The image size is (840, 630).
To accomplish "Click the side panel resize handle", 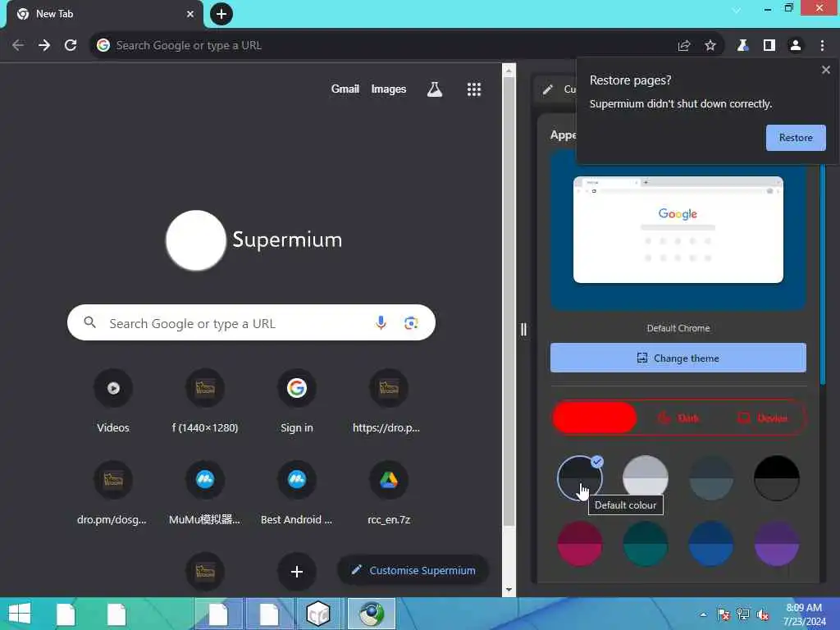I will [x=523, y=329].
